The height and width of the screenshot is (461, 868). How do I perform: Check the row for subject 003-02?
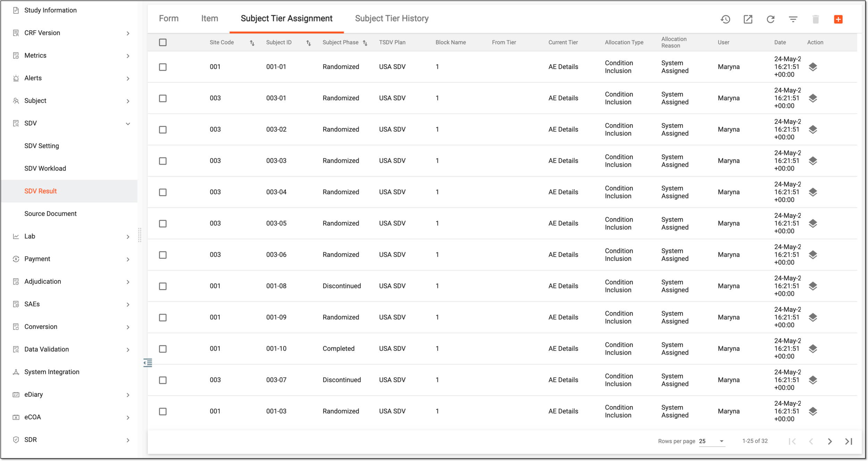pos(162,130)
